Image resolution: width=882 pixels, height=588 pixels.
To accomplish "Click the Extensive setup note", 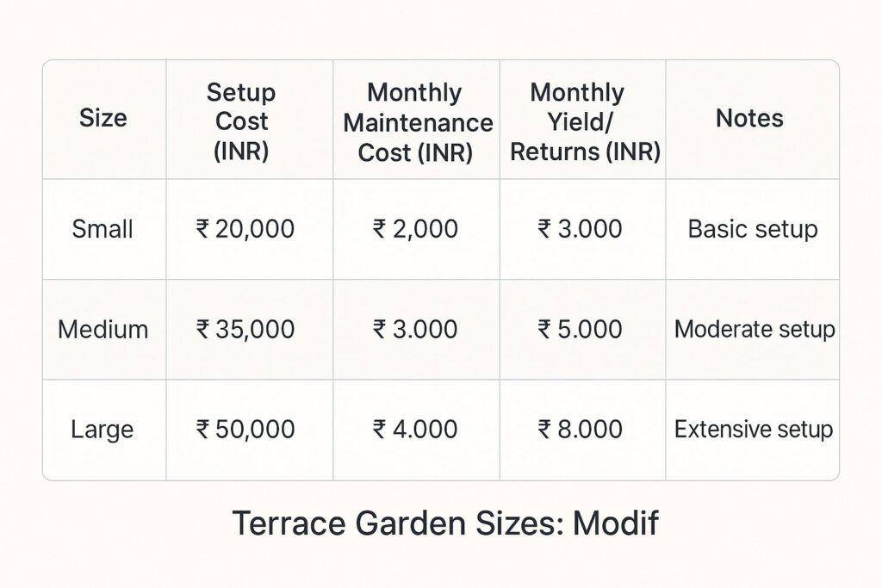I will pos(754,429).
